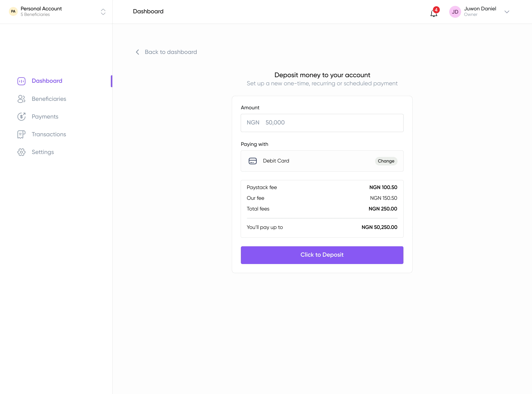Click the Dashboard bar-chart icon in sidebar
The image size is (532, 394).
click(21, 81)
